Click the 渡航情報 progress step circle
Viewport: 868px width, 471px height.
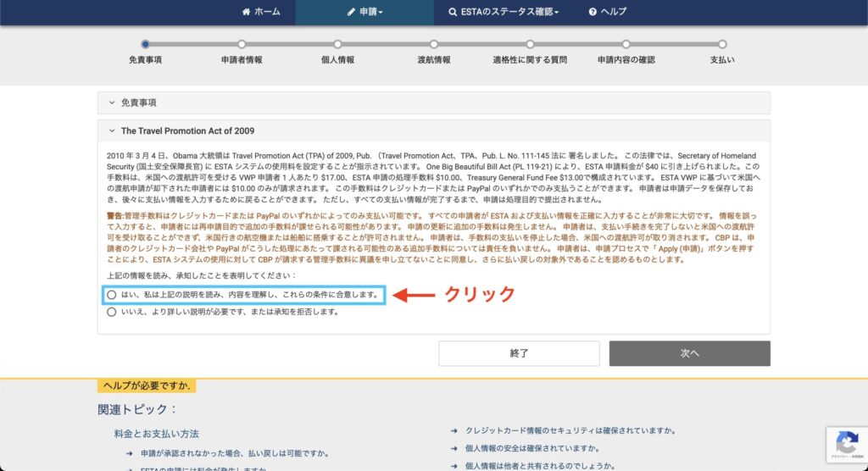point(434,44)
